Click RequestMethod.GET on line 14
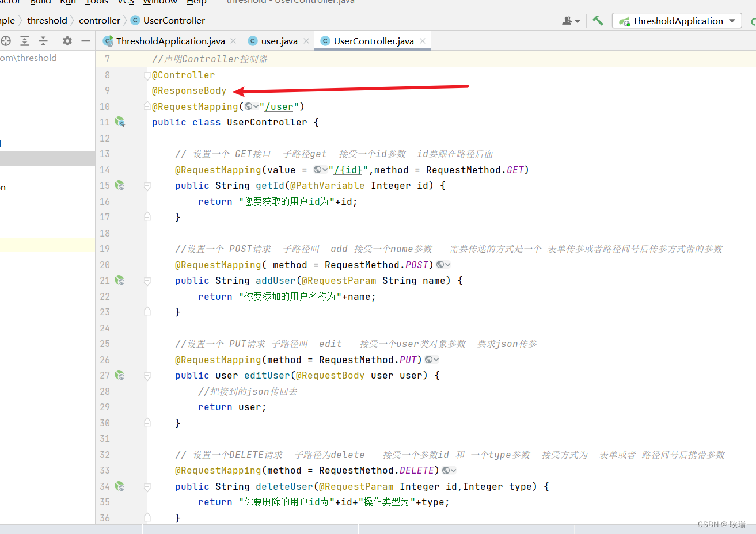This screenshot has height=534, width=756. click(x=475, y=170)
